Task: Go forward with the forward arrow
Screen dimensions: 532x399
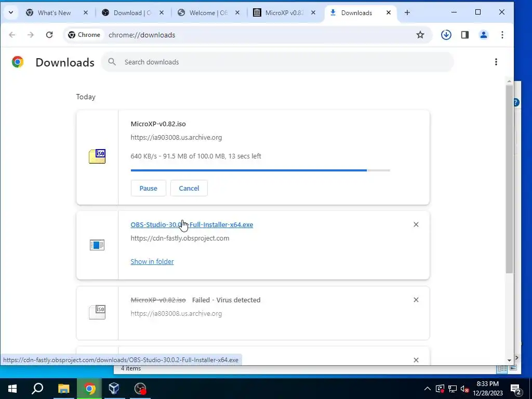Action: [x=31, y=35]
